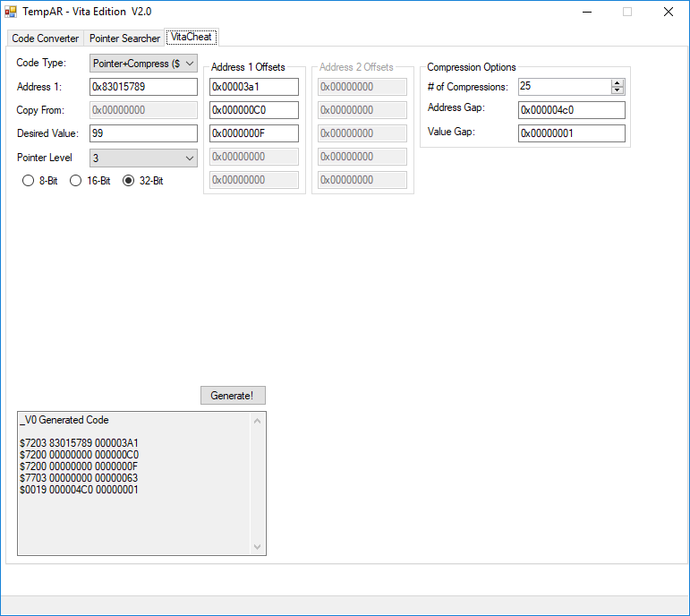The height and width of the screenshot is (616, 690).
Task: Increase compressions with the up spinner arrow
Action: [x=618, y=83]
